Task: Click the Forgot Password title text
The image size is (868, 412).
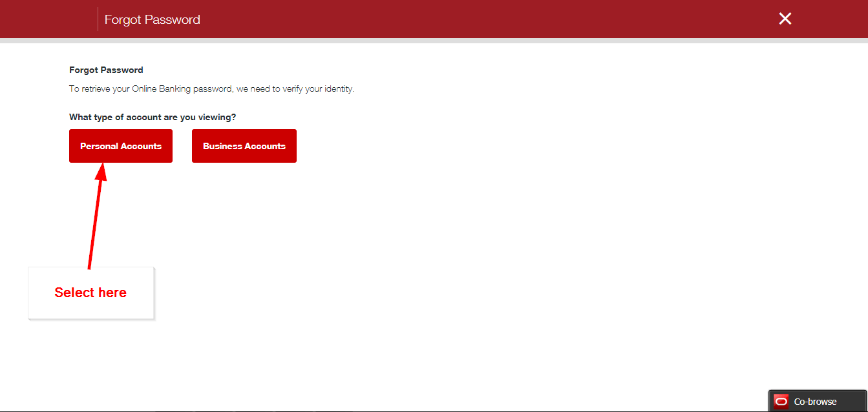Action: tap(152, 19)
